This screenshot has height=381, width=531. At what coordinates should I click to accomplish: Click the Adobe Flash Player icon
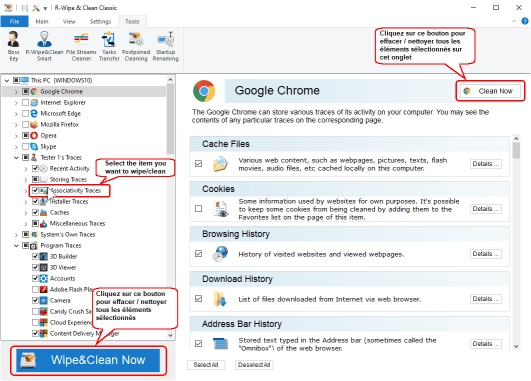tap(43, 290)
